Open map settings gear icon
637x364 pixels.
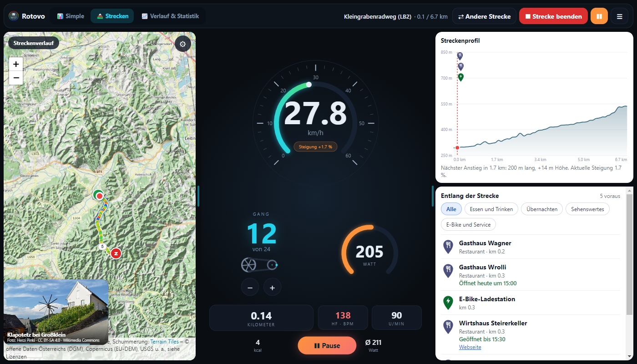coord(183,44)
